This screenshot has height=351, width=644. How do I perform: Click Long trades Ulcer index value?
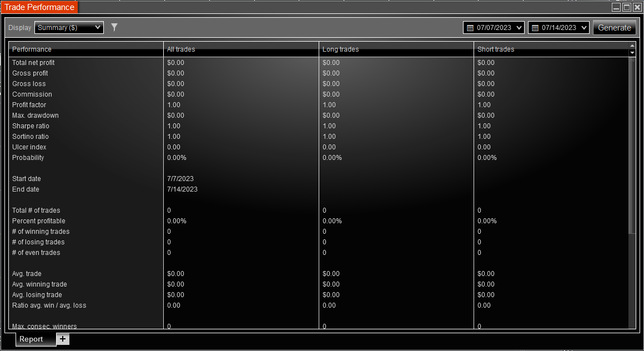[x=329, y=147]
